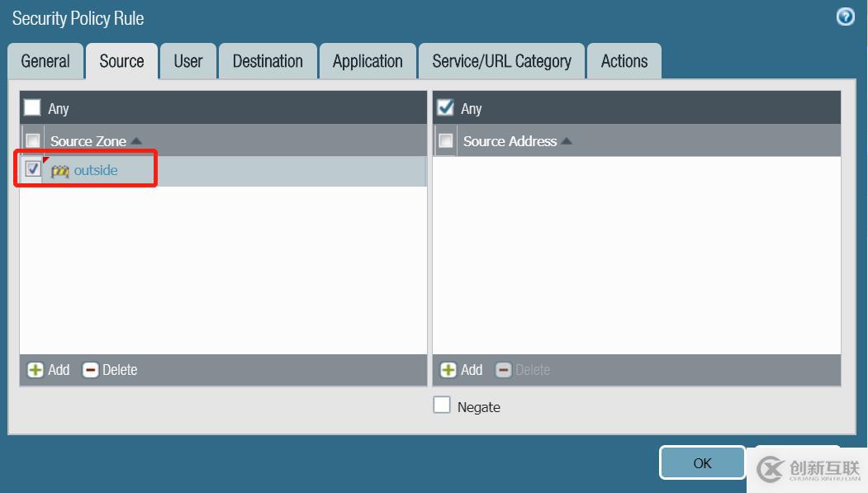Screen dimensions: 868x493
Task: Toggle the Source Zone header select-all checkbox
Action: (x=33, y=140)
